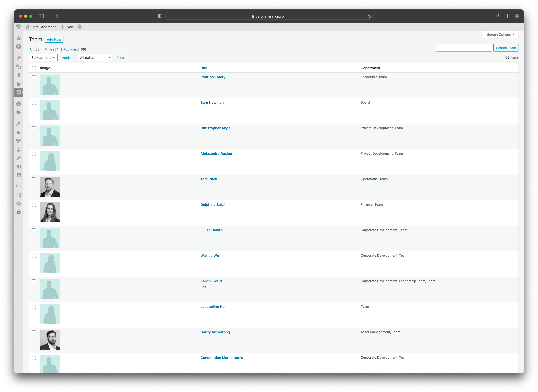
Task: Open the New menu in admin bar
Action: 68,27
